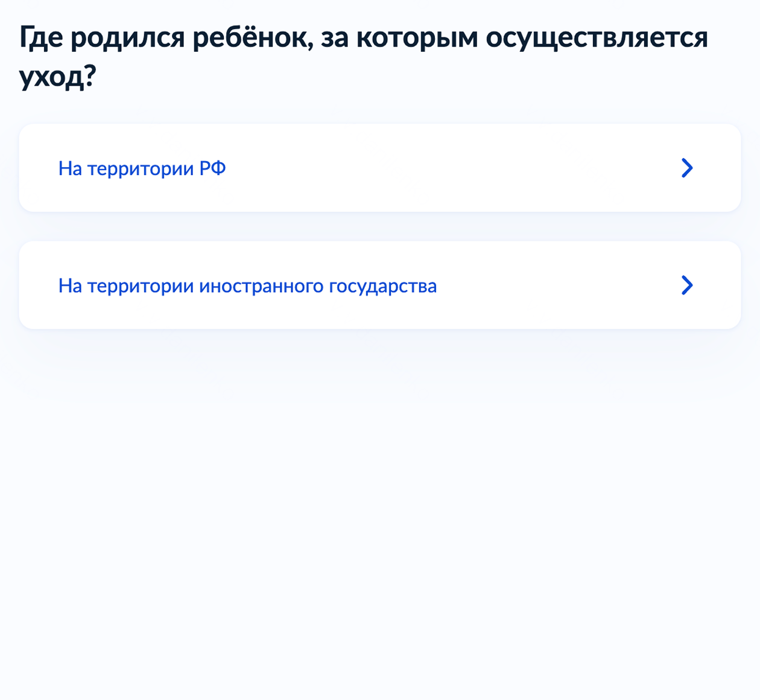Open the first answer card's right arrow
Image resolution: width=760 pixels, height=700 pixels.
click(x=687, y=168)
